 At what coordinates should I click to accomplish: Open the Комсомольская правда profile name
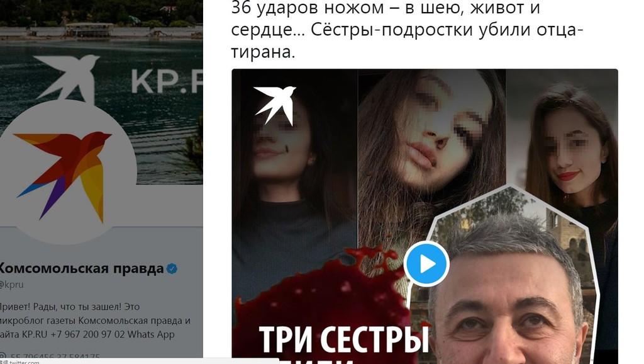coord(81,268)
